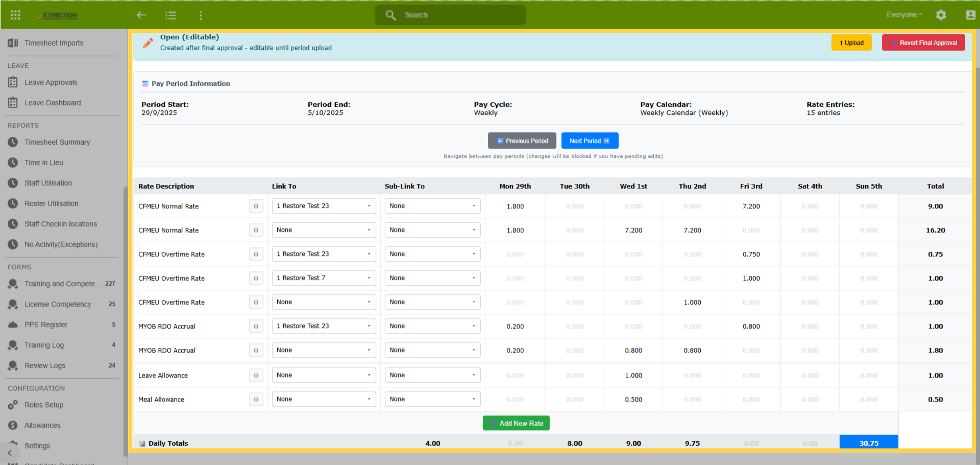Open settings for CFMEU Overtime Rate row linked to 1 Restore Test 23

pos(256,254)
